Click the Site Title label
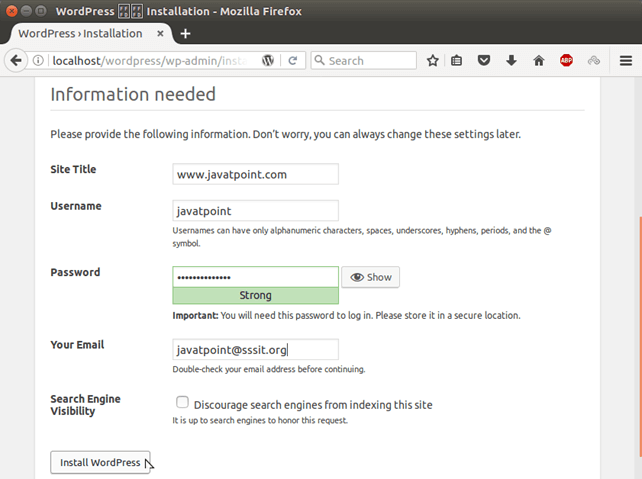This screenshot has height=479, width=642. (73, 169)
